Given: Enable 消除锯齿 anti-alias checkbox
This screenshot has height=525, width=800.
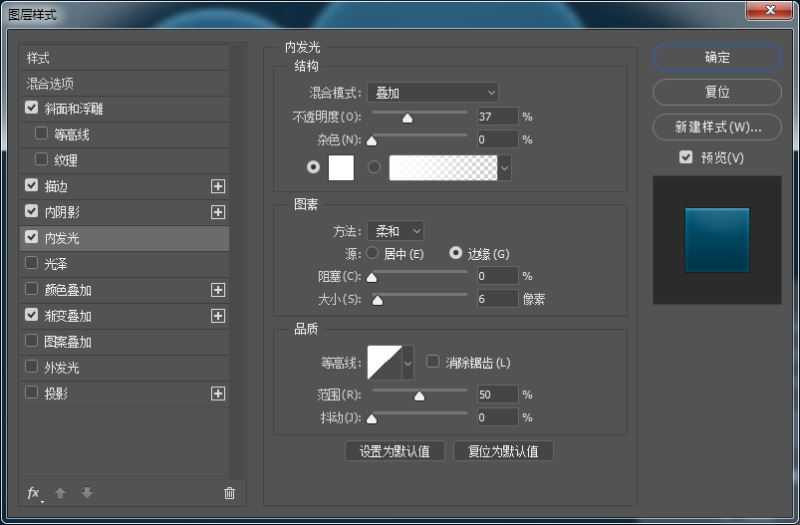Looking at the screenshot, I should pyautogui.click(x=433, y=362).
